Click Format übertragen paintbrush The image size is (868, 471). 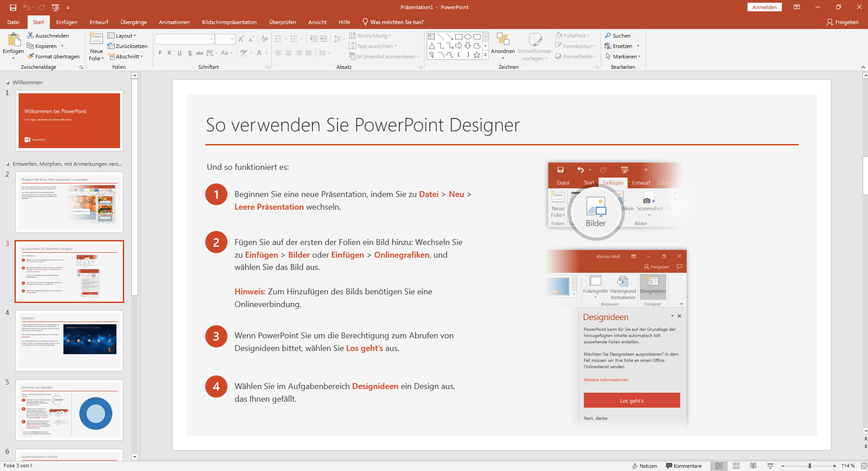[31, 57]
